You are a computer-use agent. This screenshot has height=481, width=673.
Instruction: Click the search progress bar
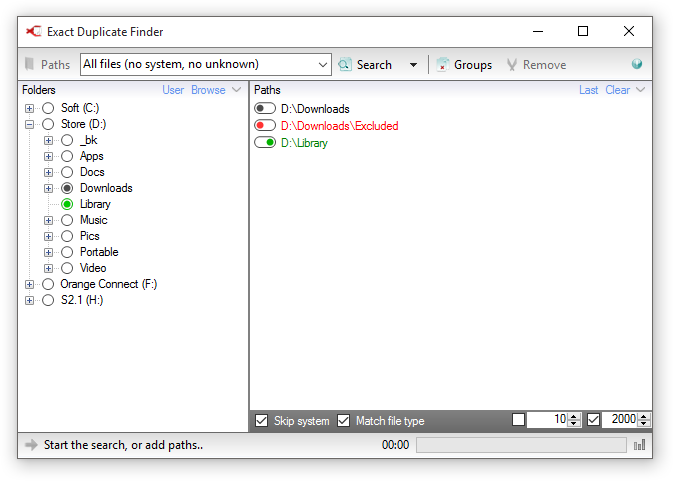tap(521, 445)
